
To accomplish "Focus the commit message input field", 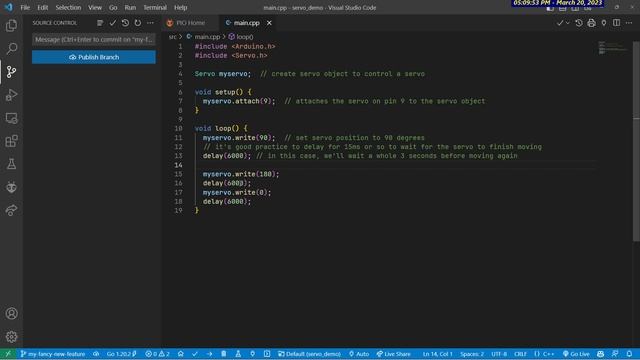I will (x=93, y=40).
